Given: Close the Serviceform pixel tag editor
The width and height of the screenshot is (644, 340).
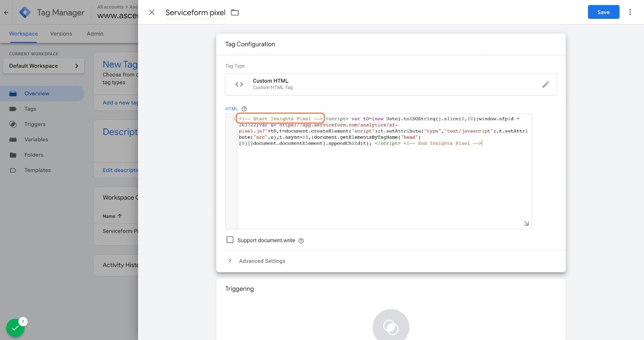Looking at the screenshot, I should click(152, 12).
